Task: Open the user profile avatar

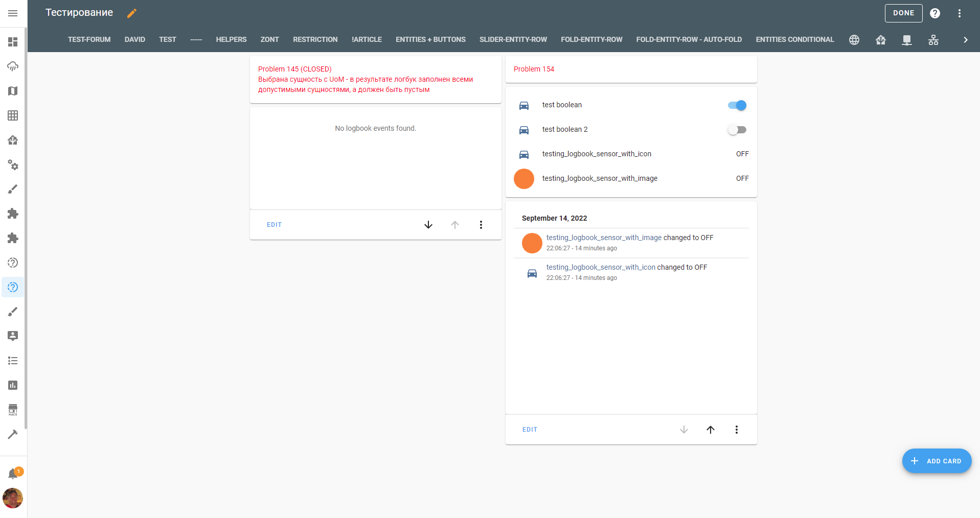Action: coord(13,498)
